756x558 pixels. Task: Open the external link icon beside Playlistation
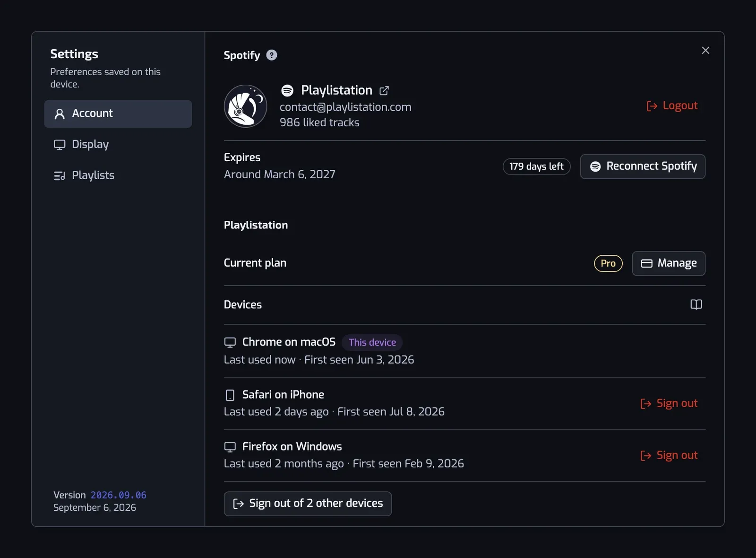[384, 90]
